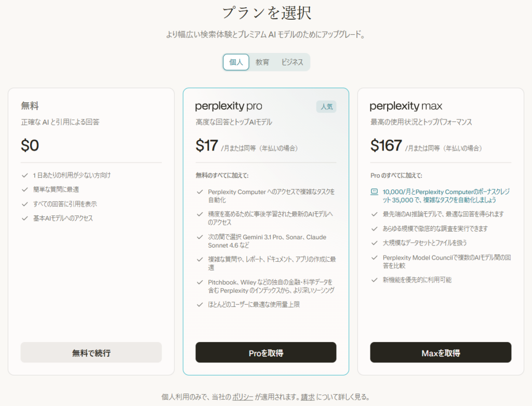
Task: Click checkmark beside ほとんどのユーザーに最適な使用量上限
Action: pos(199,305)
